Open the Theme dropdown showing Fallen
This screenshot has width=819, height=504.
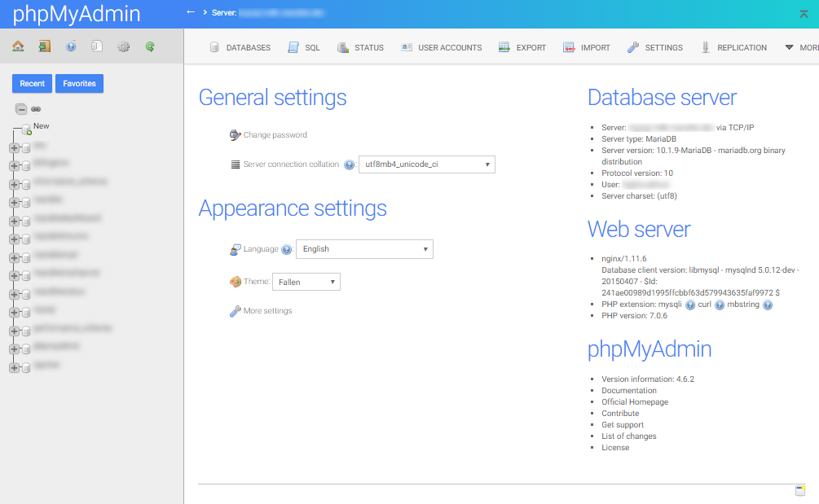[306, 282]
